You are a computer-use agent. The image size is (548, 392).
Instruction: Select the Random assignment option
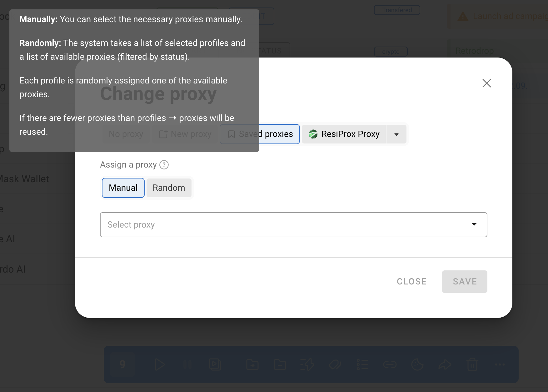169,188
